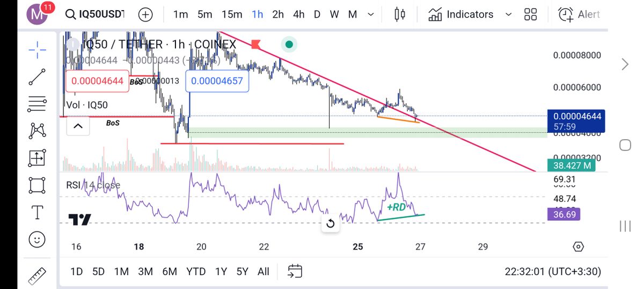Select the text annotation tool
This screenshot has height=289, width=644.
[37, 212]
